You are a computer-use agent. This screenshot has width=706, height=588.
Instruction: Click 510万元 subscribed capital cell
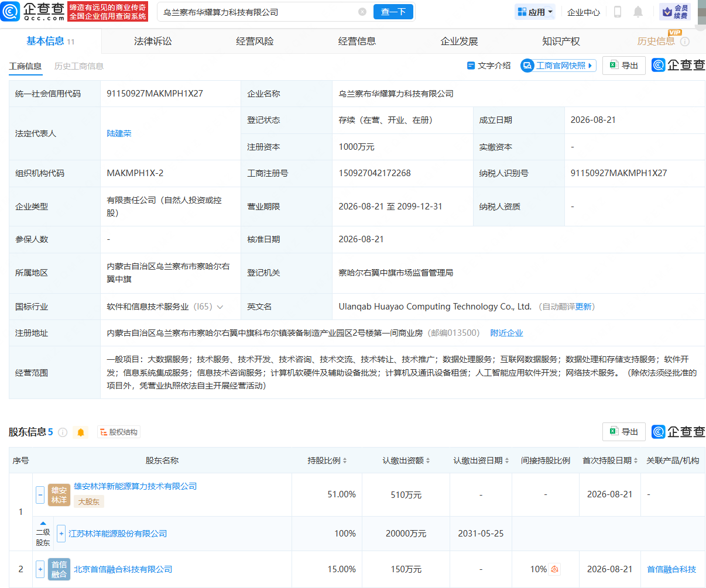pyautogui.click(x=406, y=495)
